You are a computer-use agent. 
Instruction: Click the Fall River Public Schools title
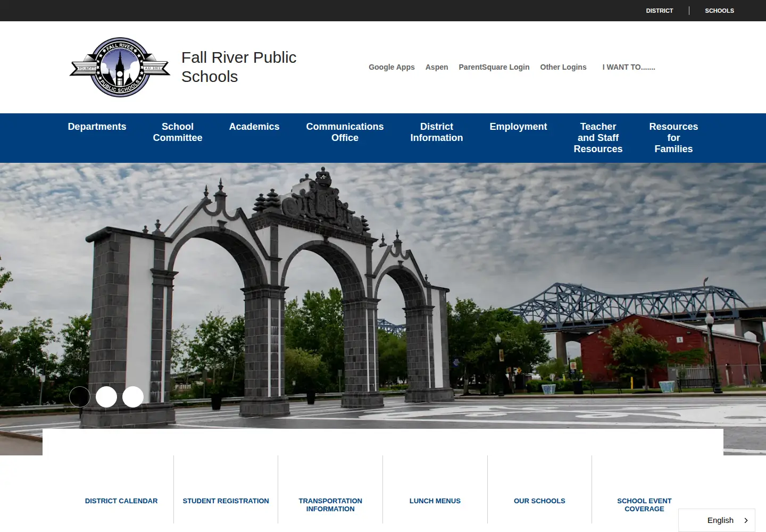[239, 67]
